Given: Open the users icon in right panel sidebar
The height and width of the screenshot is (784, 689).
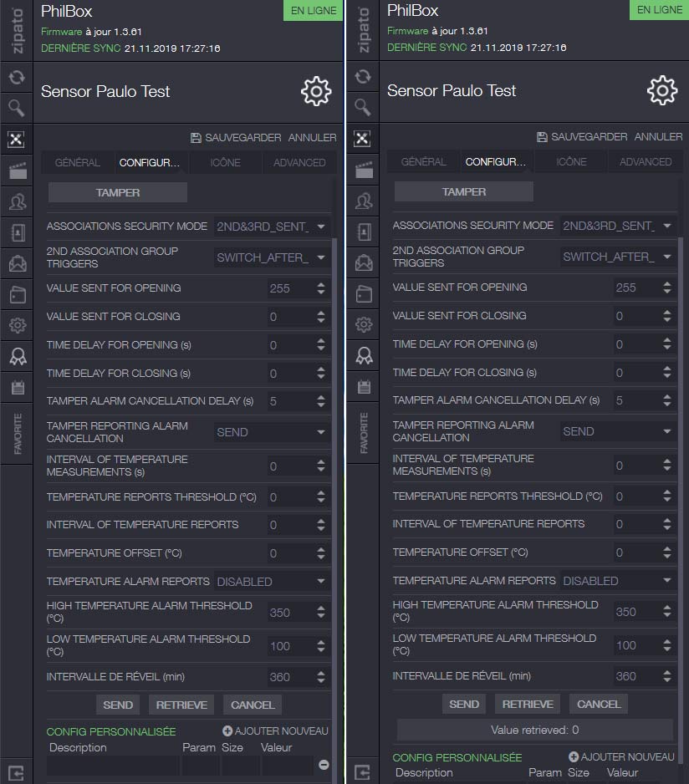Looking at the screenshot, I should [x=363, y=201].
